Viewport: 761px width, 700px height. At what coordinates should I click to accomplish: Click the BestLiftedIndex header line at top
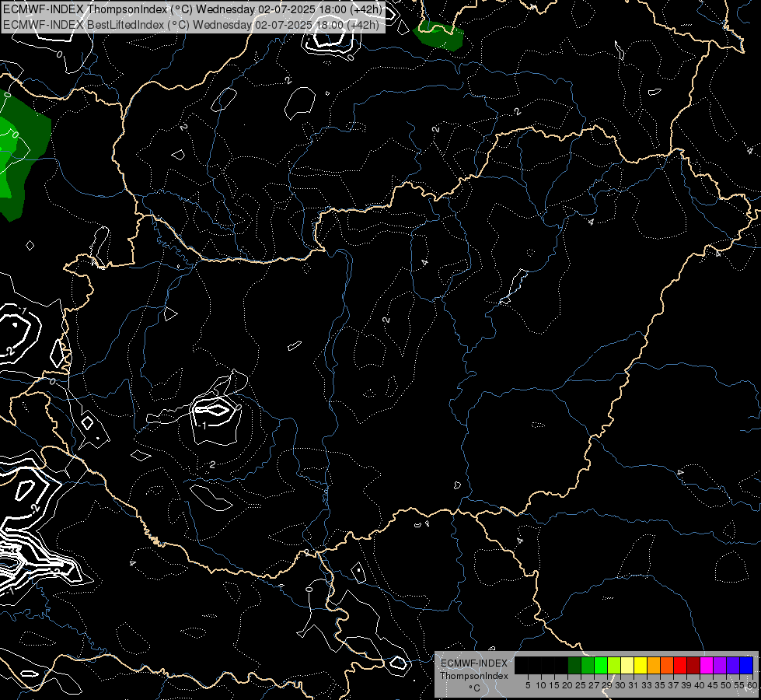click(x=191, y=24)
